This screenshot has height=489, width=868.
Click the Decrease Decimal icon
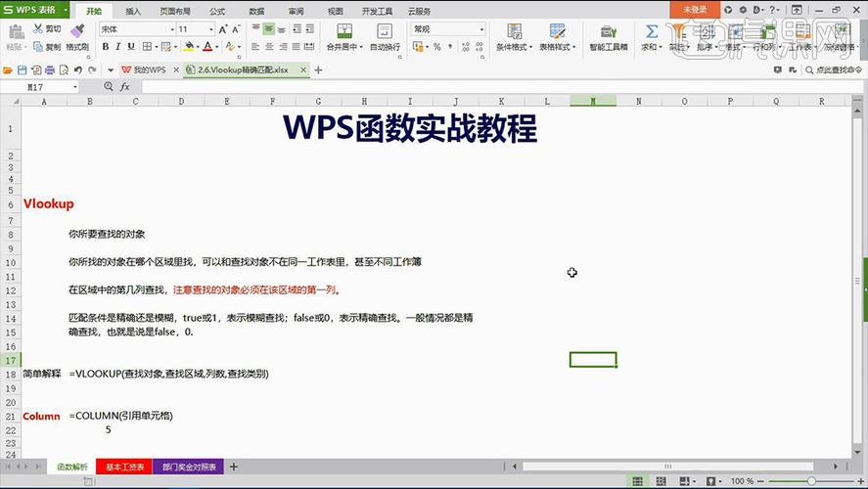480,47
